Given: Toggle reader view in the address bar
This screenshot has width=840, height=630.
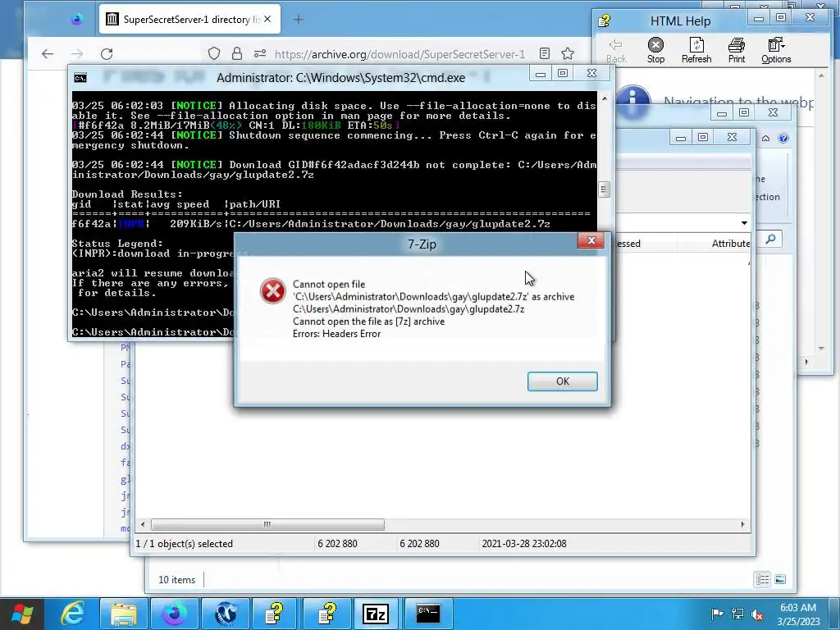Looking at the screenshot, I should pyautogui.click(x=545, y=53).
